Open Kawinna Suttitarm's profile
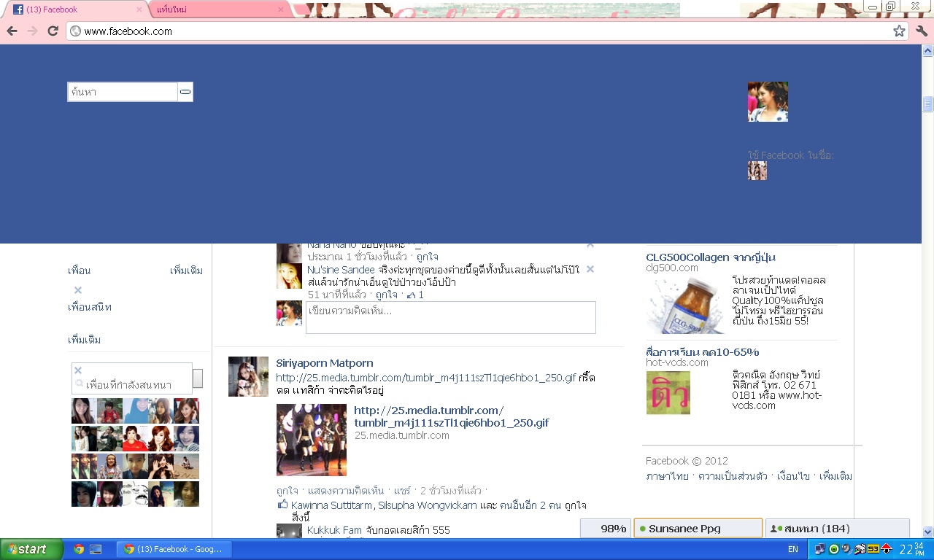The height and width of the screenshot is (560, 934). (332, 505)
